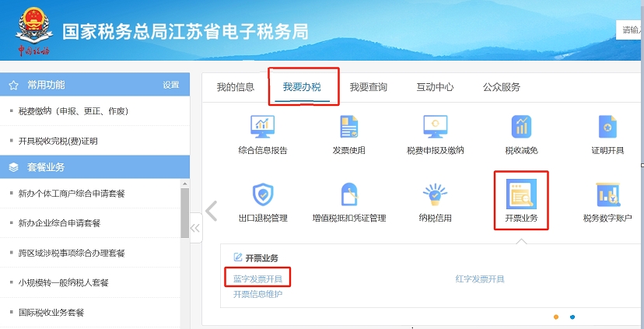Click the 套餐业务 list scrollbar

point(185,213)
